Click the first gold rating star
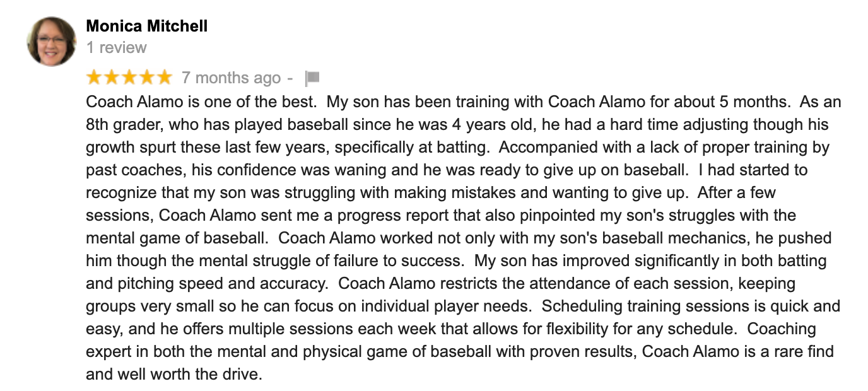This screenshot has height=391, width=868. click(x=94, y=77)
